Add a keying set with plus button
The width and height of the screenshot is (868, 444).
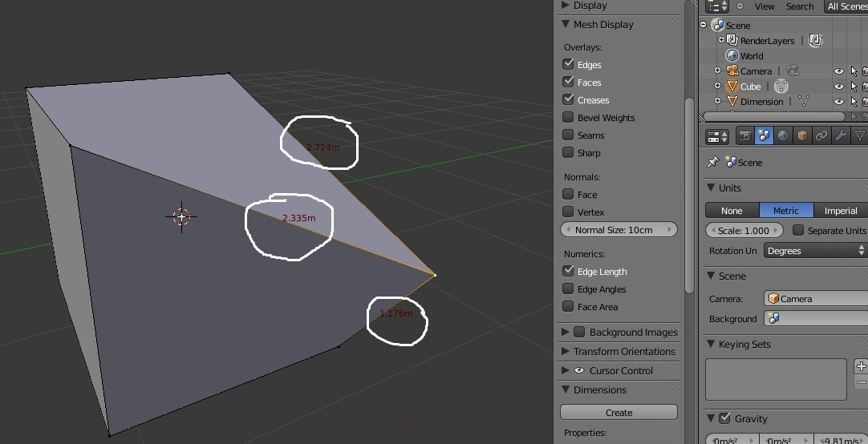pos(861,366)
